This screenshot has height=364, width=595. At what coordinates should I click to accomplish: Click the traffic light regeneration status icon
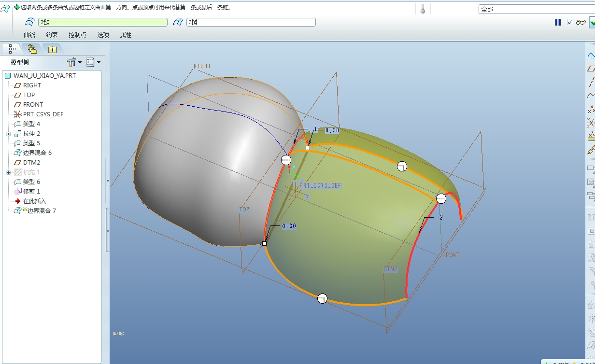(x=423, y=9)
